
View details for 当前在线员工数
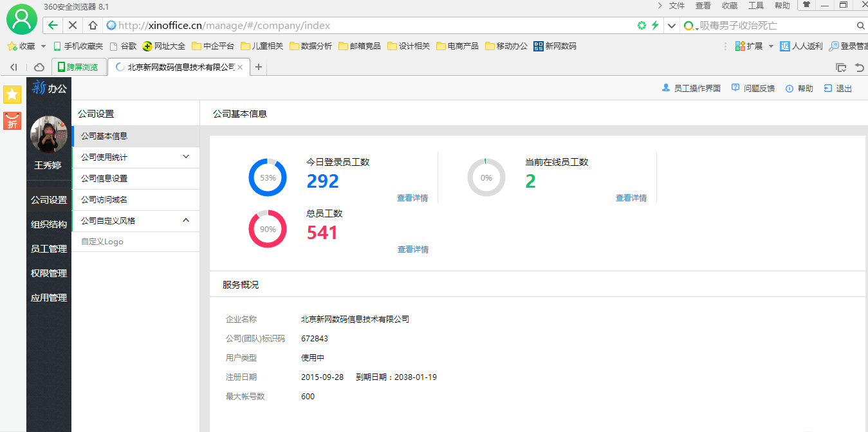click(631, 198)
